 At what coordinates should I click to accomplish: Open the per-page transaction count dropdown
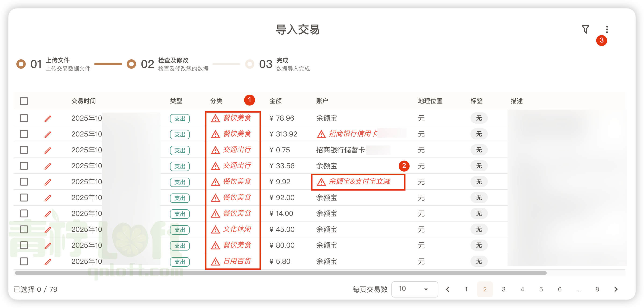click(415, 289)
